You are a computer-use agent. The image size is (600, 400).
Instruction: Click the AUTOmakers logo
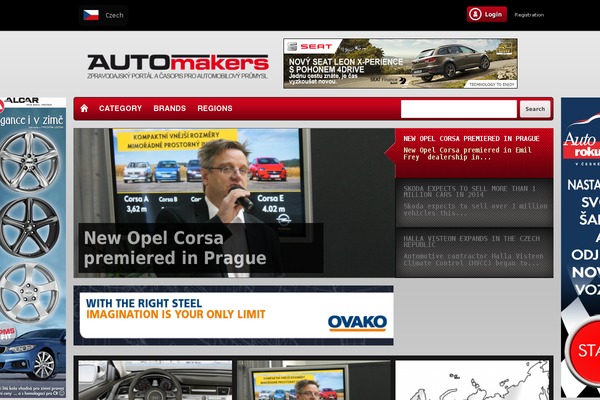tap(178, 66)
